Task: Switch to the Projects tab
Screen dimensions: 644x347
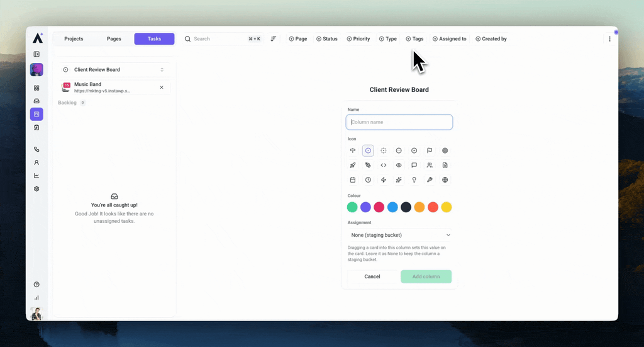Action: [74, 38]
